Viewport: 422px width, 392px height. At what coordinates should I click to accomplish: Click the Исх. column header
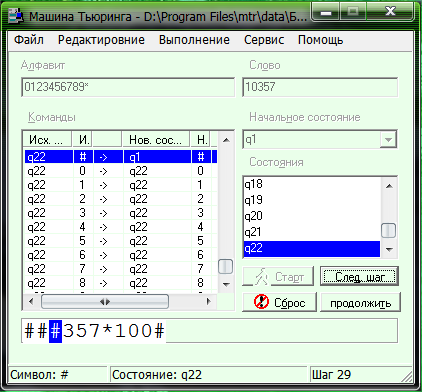tap(47, 140)
